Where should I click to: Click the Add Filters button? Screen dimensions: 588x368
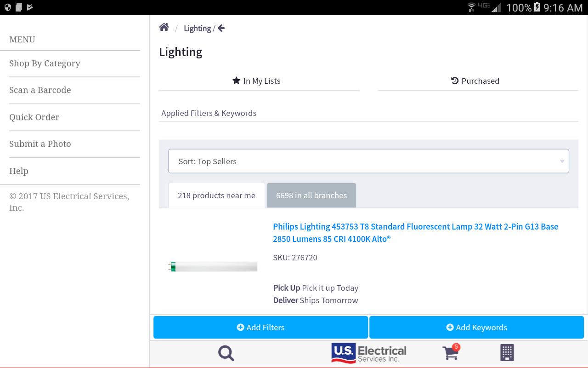[x=260, y=328]
